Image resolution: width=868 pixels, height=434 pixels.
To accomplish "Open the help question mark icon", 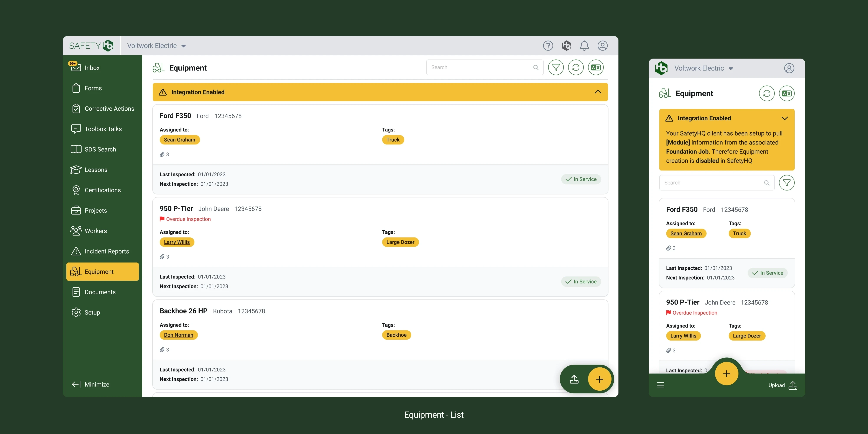I will click(548, 46).
